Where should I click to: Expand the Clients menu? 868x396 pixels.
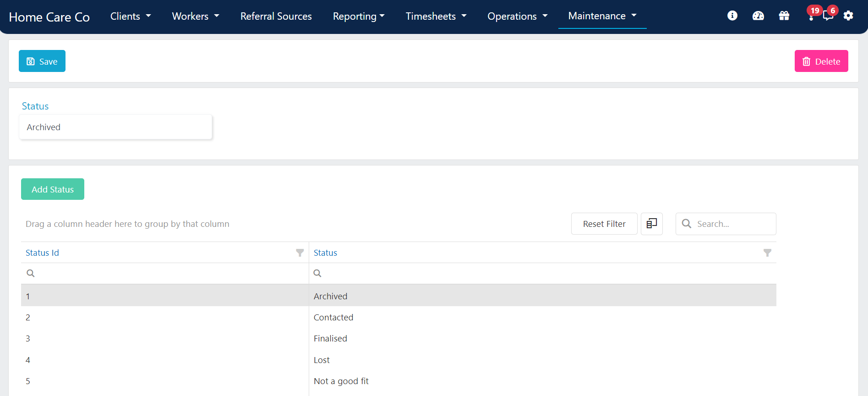pos(131,16)
